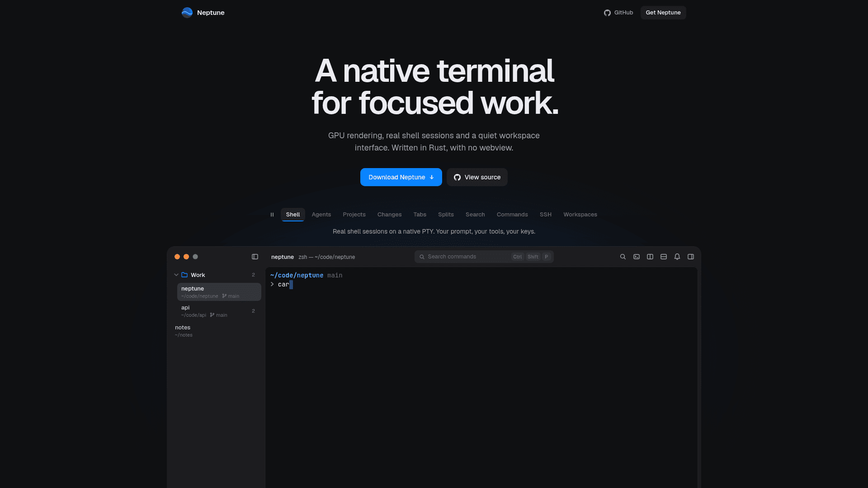Select the Shell feature tab
Screen dimensions: 868x488
point(293,215)
